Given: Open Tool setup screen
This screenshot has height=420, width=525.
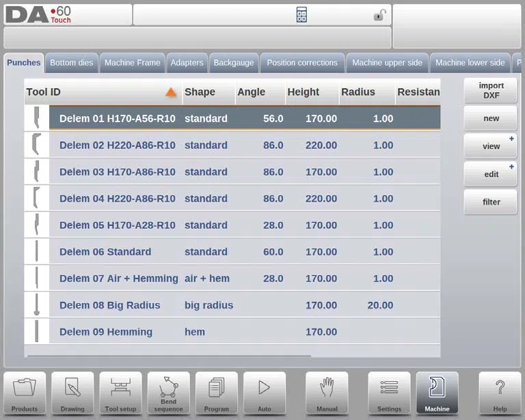Looking at the screenshot, I should pyautogui.click(x=120, y=393).
